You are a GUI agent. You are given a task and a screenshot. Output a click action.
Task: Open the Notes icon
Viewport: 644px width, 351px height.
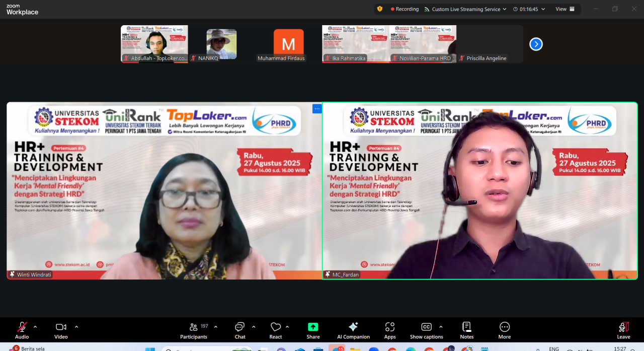(x=466, y=327)
